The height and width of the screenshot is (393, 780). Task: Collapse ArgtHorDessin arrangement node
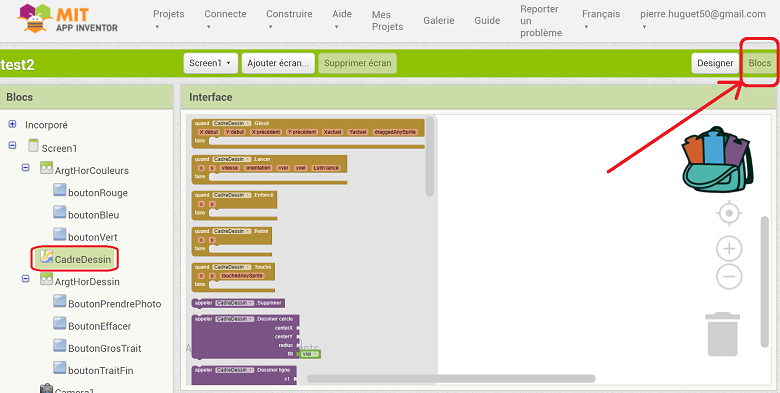[25, 279]
